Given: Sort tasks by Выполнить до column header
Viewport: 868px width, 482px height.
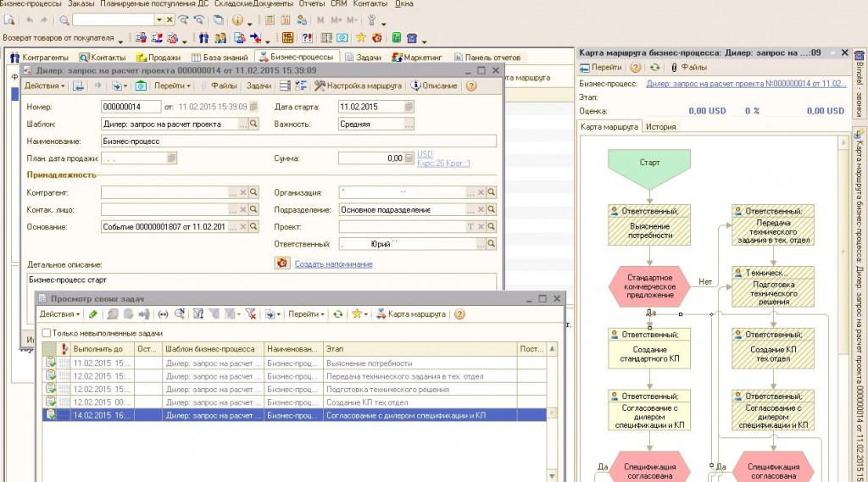Looking at the screenshot, I should [x=102, y=349].
